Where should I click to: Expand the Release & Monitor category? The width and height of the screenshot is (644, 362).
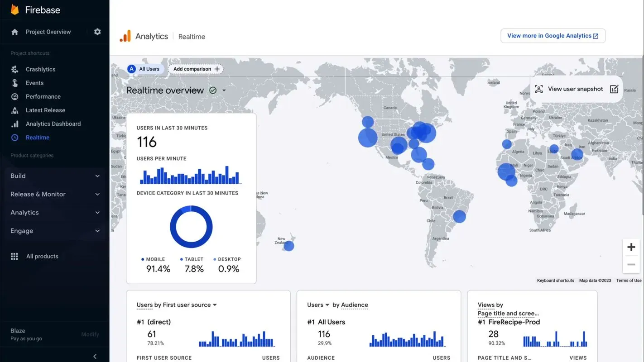[55, 194]
